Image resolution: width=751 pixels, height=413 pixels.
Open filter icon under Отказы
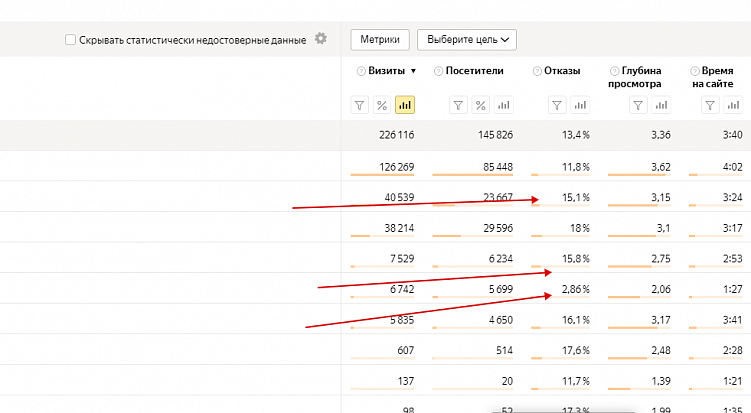coord(557,105)
